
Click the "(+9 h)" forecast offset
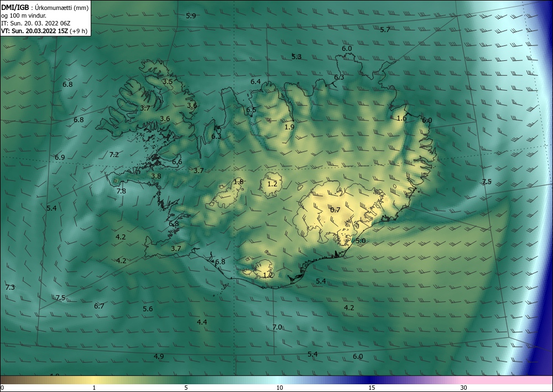pyautogui.click(x=79, y=31)
